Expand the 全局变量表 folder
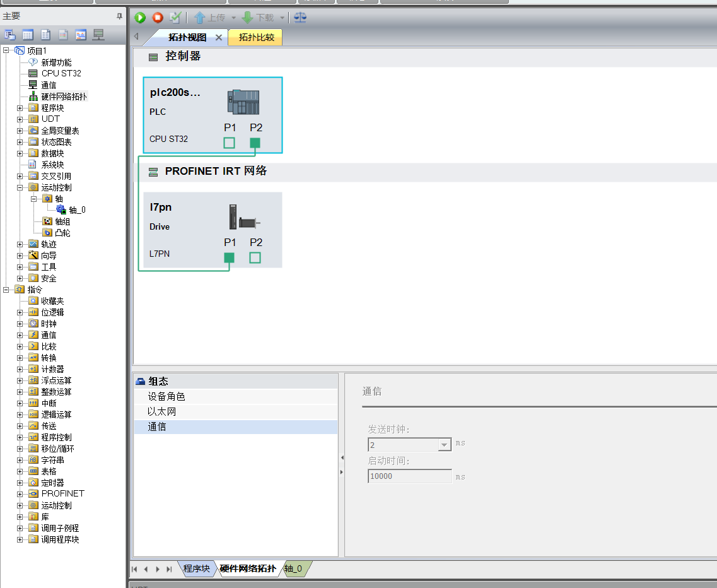 20,131
